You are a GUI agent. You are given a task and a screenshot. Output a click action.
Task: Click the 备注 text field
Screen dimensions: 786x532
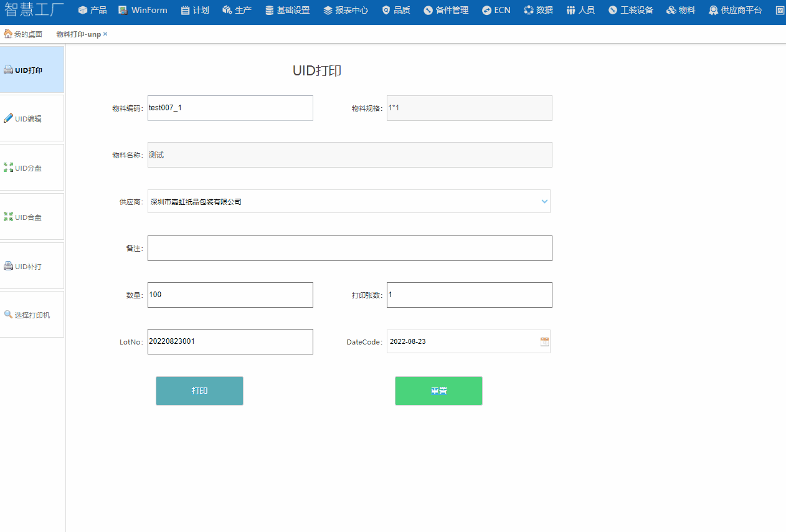click(349, 248)
